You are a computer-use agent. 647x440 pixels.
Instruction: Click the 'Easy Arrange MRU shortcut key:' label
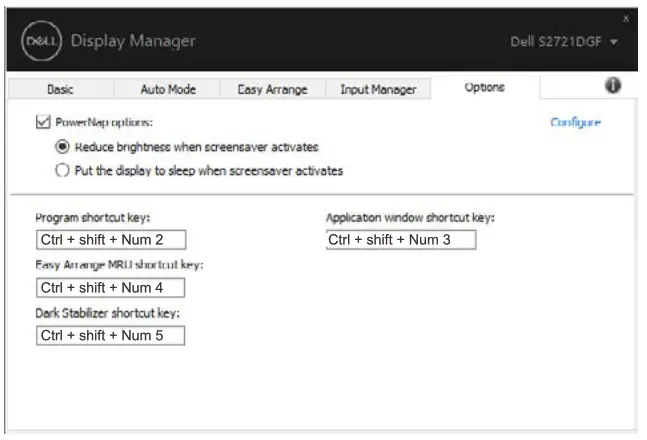(119, 265)
